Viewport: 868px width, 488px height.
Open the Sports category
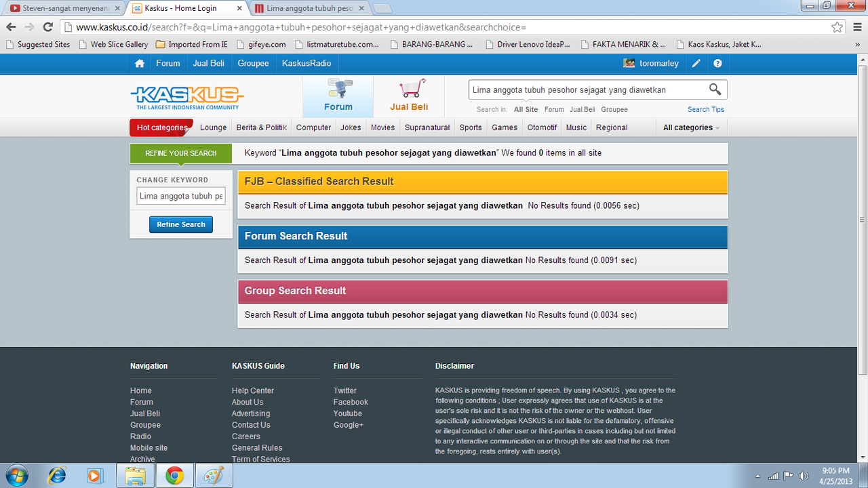471,127
